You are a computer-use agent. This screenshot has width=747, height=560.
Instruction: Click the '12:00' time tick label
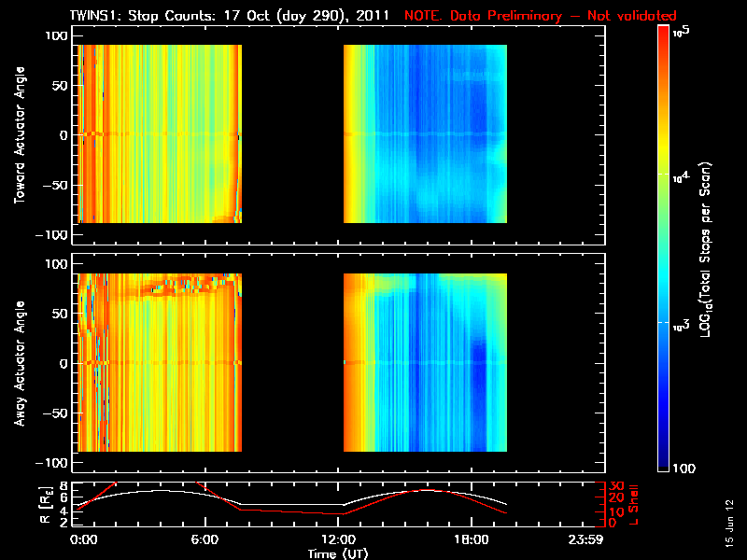[x=338, y=539]
